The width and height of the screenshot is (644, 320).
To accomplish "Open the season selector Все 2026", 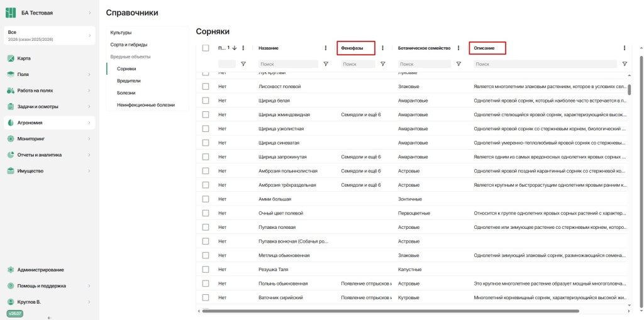I will (x=50, y=35).
